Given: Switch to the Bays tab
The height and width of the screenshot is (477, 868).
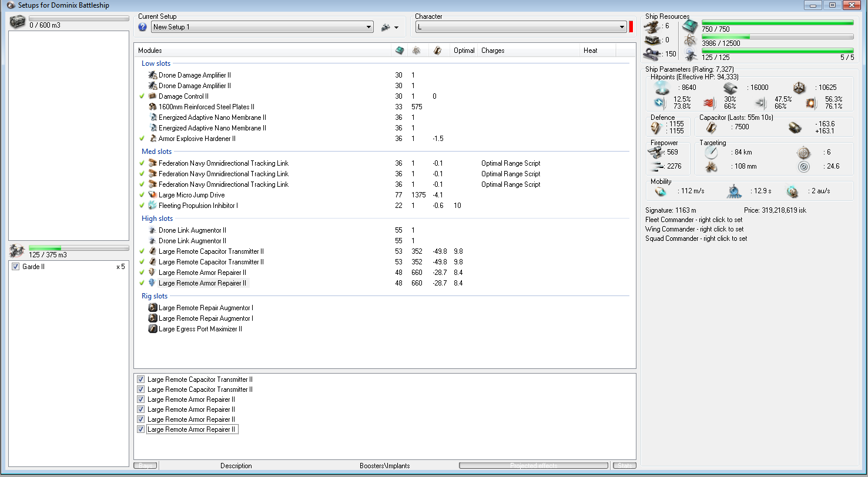Looking at the screenshot, I should tap(145, 466).
